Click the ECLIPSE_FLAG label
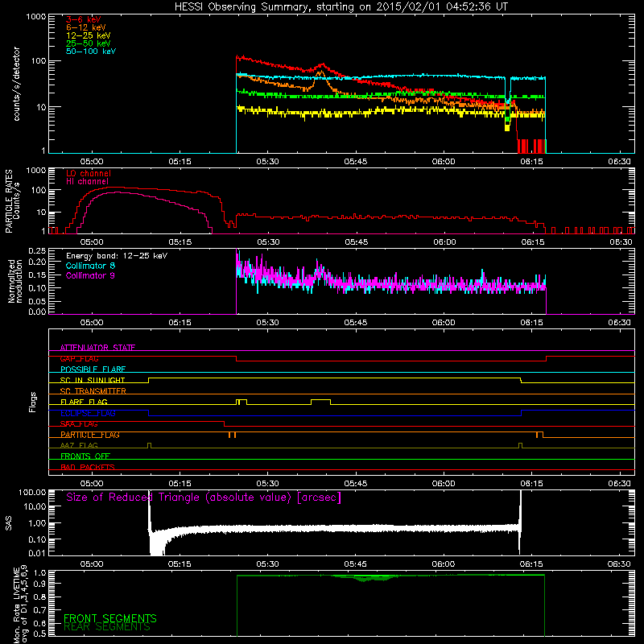 [88, 413]
